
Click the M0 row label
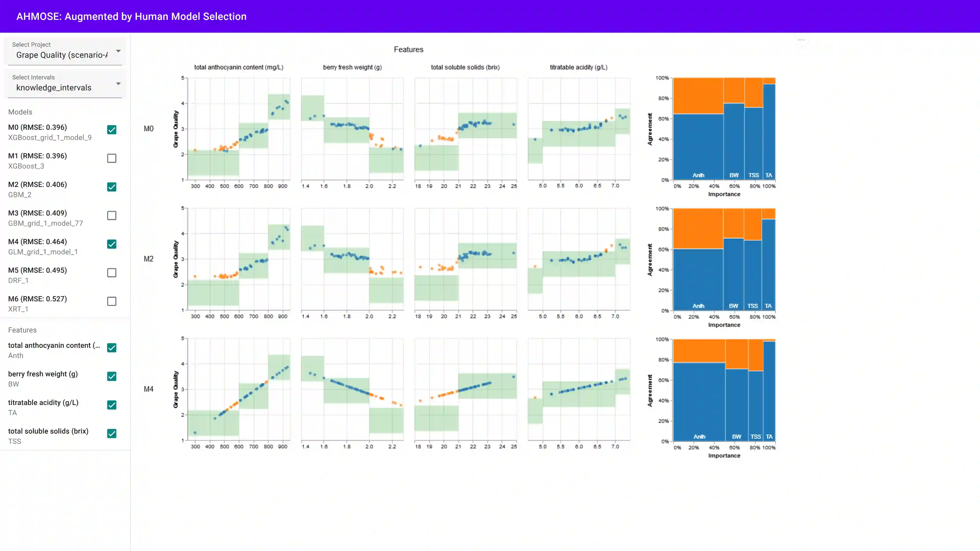tap(148, 129)
